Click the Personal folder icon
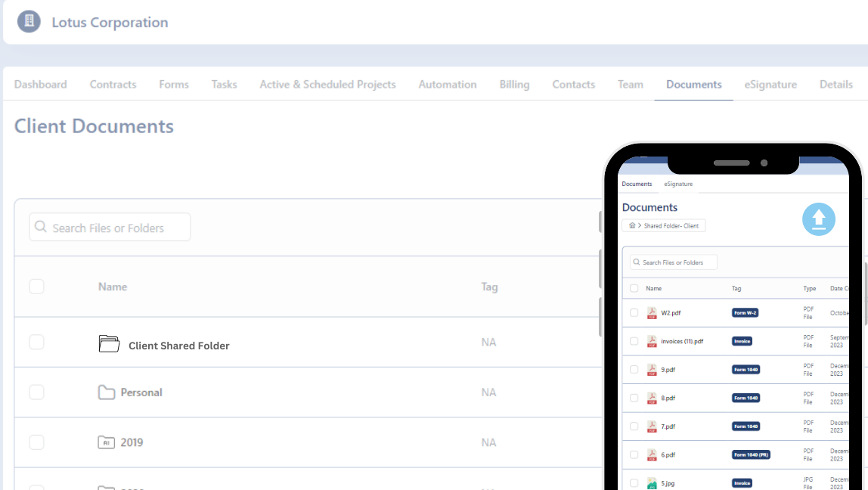The image size is (868, 490). 106,392
